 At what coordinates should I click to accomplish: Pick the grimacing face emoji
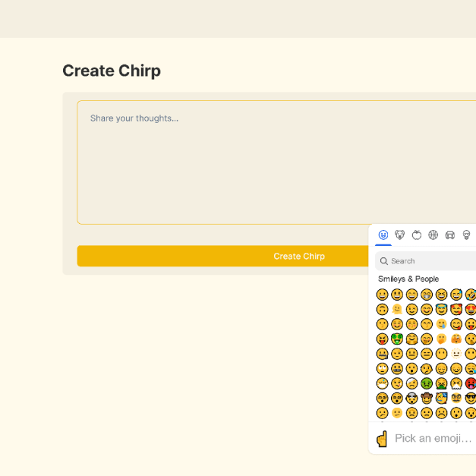[397, 368]
